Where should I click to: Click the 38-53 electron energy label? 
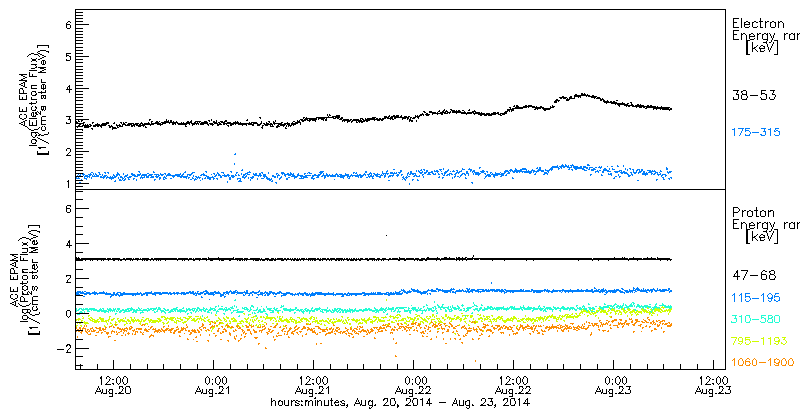pyautogui.click(x=754, y=95)
